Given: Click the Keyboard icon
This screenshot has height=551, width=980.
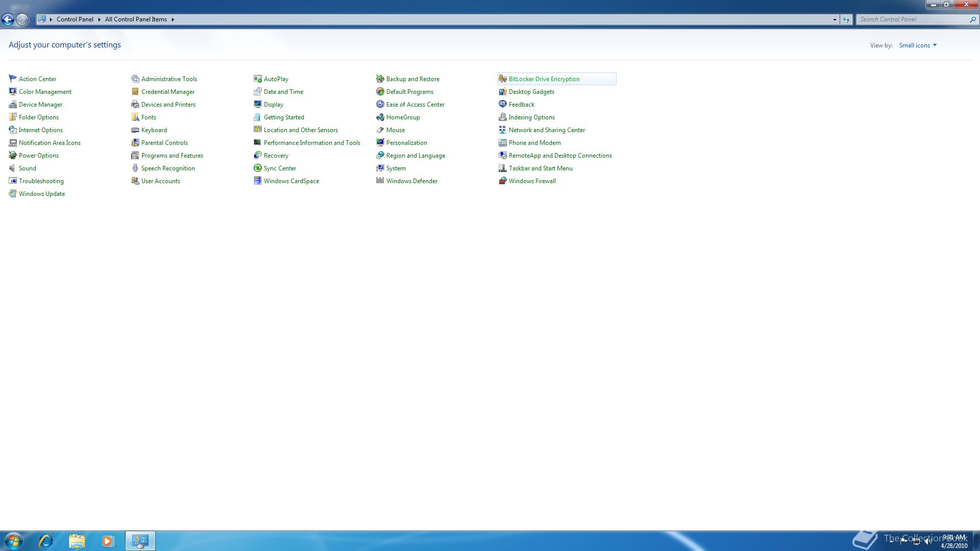Looking at the screenshot, I should 135,130.
